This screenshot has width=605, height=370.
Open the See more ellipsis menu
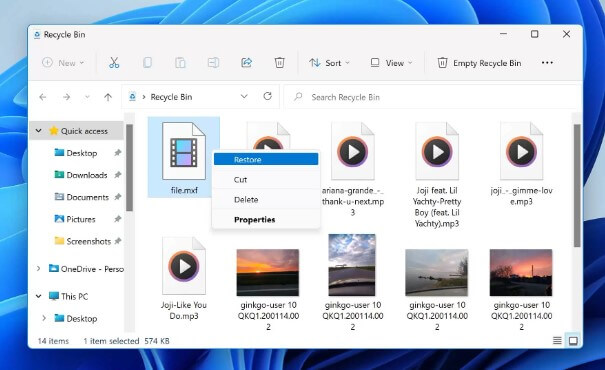tap(547, 63)
